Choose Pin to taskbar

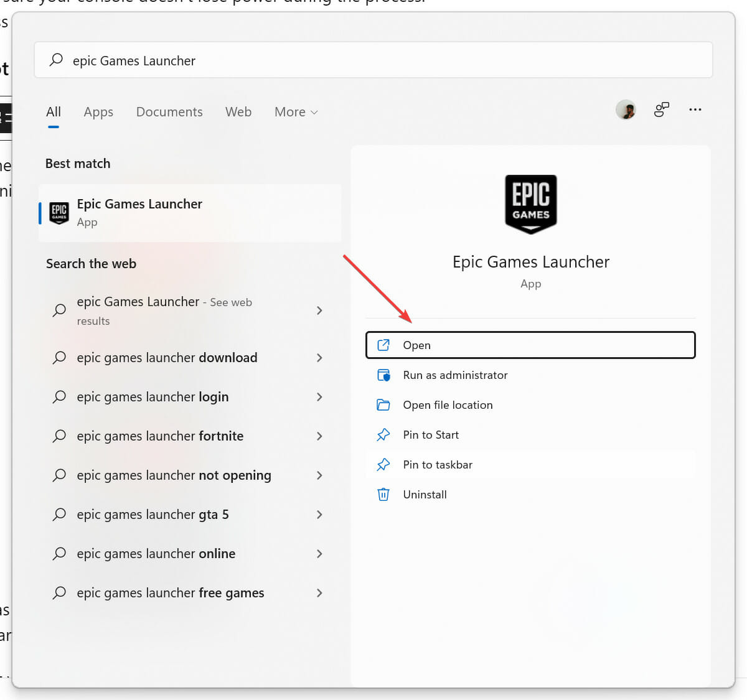click(530, 465)
